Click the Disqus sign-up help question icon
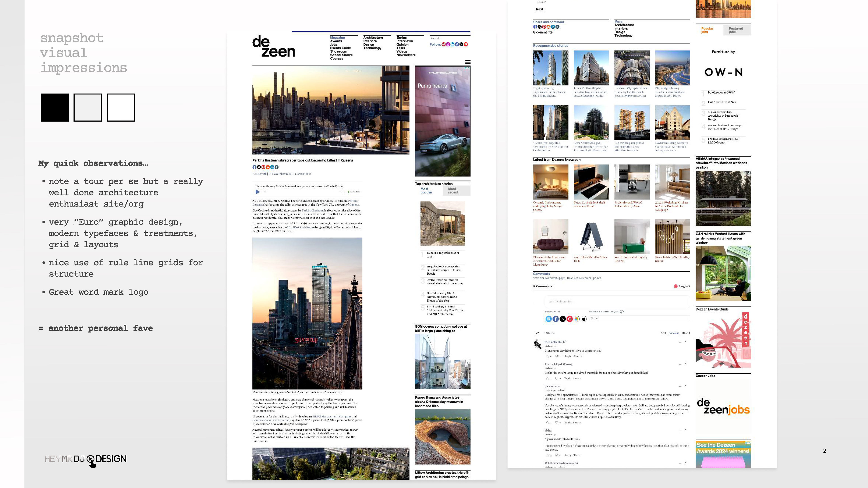 click(x=622, y=312)
